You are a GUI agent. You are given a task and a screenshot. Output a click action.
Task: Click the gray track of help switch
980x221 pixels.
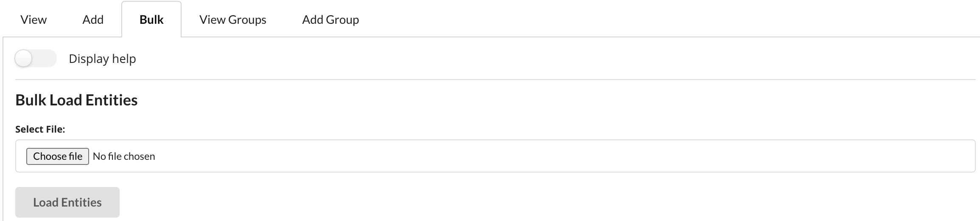point(46,59)
